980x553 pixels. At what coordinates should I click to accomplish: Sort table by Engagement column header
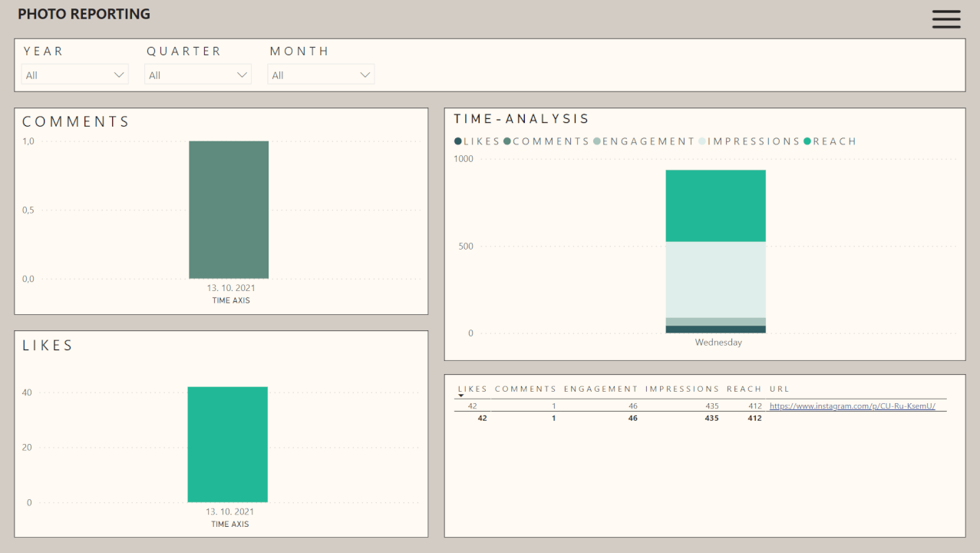pos(601,389)
